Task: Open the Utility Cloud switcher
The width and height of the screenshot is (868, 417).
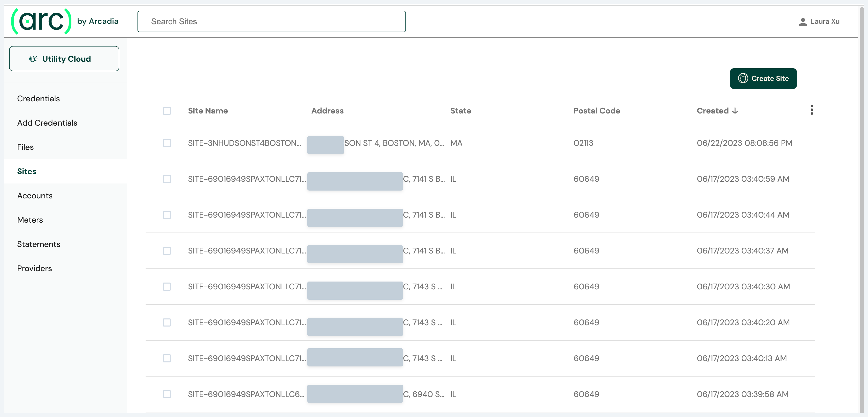Action: tap(64, 59)
